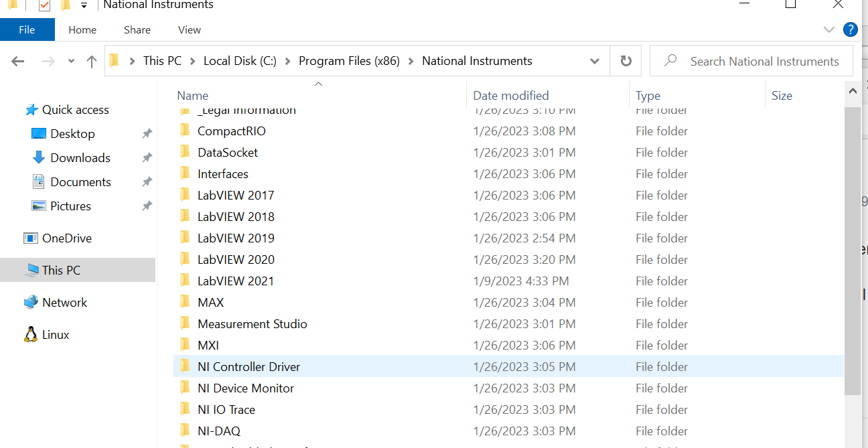The height and width of the screenshot is (448, 868).
Task: Open the File menu
Action: pyautogui.click(x=27, y=29)
